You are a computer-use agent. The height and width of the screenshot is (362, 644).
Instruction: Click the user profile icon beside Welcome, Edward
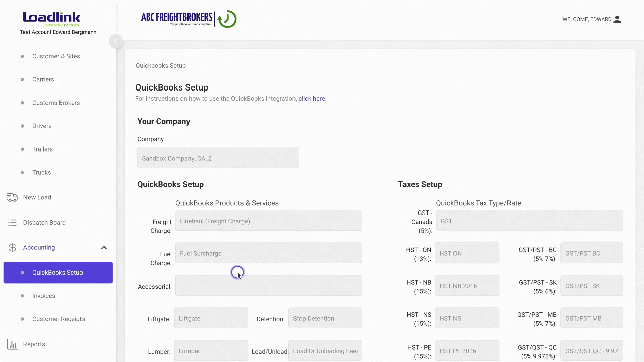click(617, 19)
